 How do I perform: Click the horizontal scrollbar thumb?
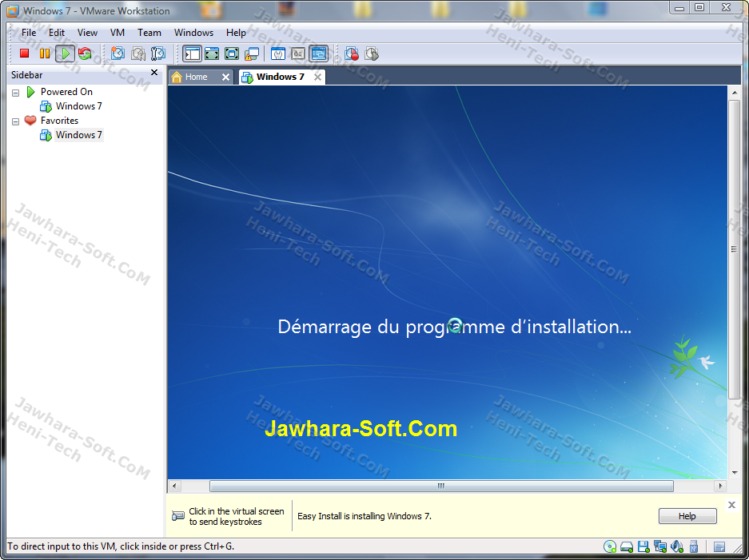coord(441,486)
